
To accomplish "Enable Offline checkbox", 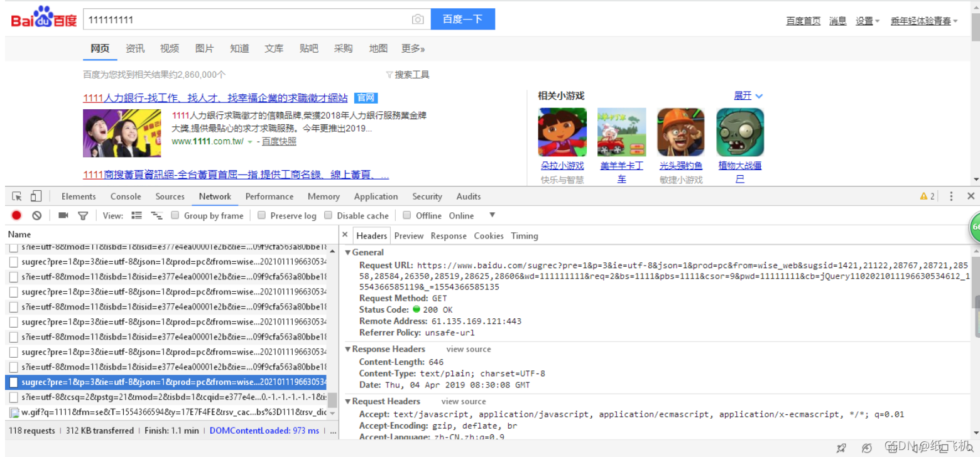I will [407, 215].
